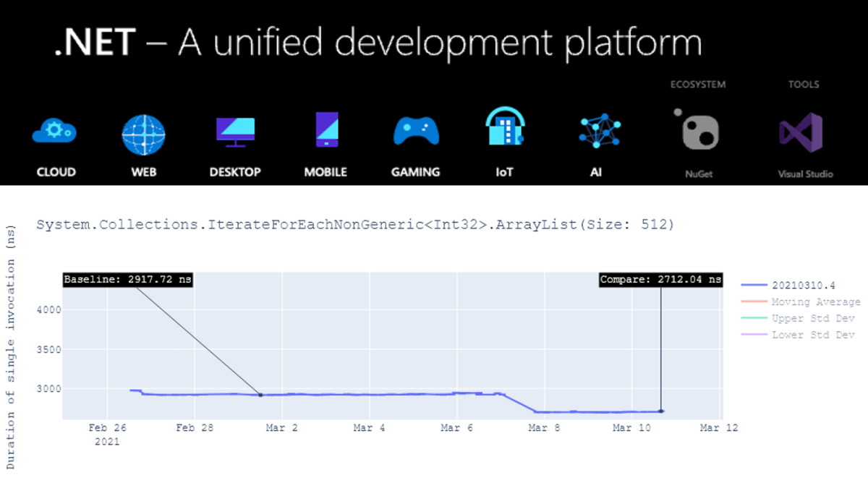The image size is (868, 488).
Task: Click the Mar 6 axis label
Action: pos(457,428)
